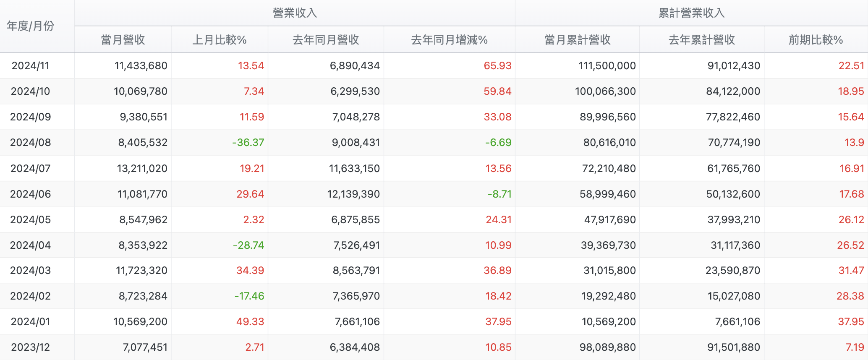Click the -6.69 year-over-year value

point(499,143)
